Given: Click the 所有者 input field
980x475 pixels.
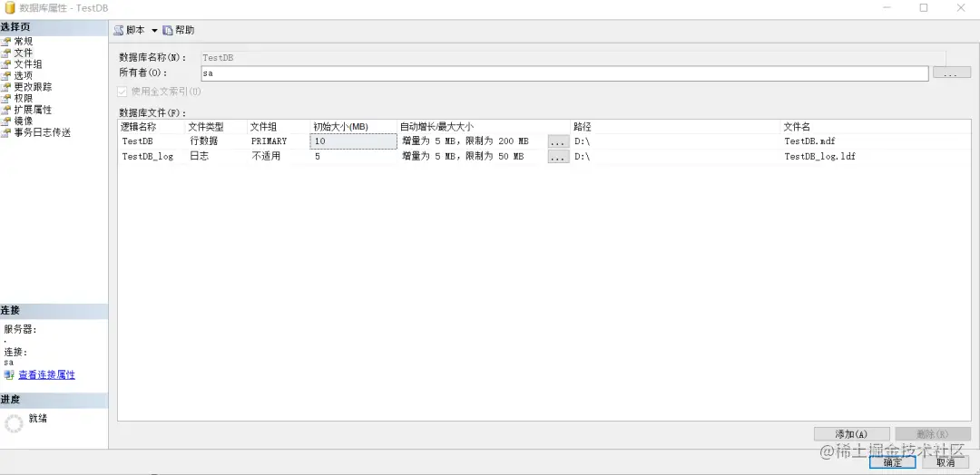Looking at the screenshot, I should coord(564,73).
